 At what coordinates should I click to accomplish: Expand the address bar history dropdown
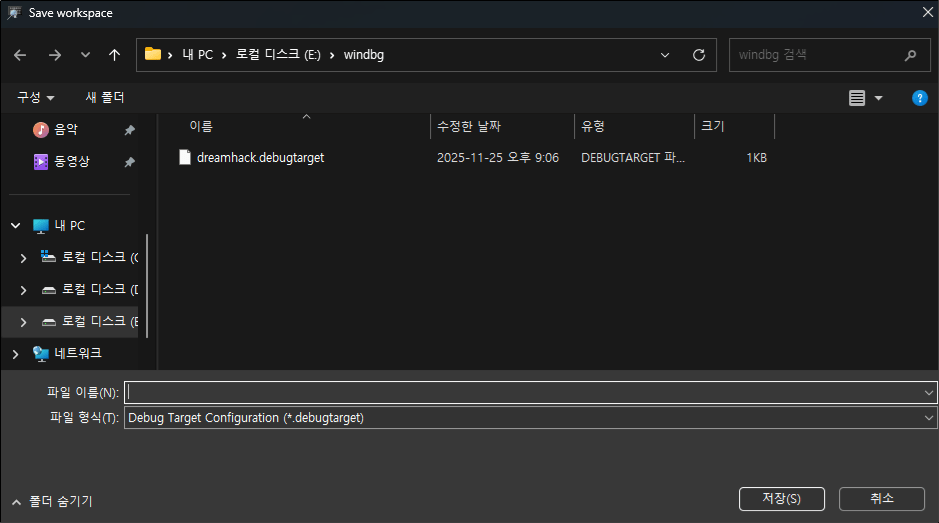point(666,55)
